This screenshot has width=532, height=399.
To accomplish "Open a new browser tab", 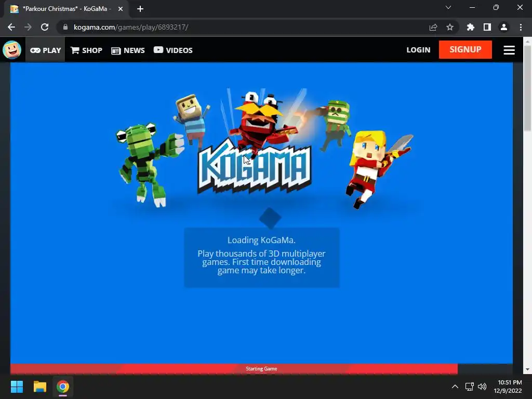I will tap(140, 9).
